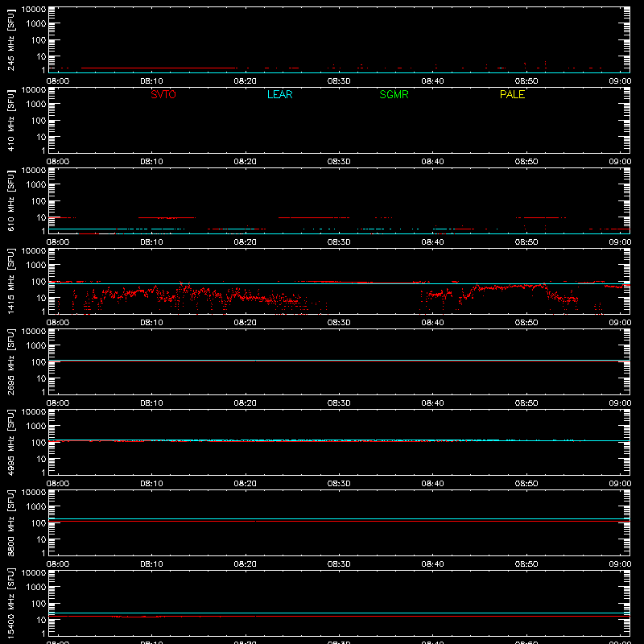Click 08:30 time label under 1415 MHz panel
Image resolution: width=644 pixels, height=644 pixels.
(339, 323)
